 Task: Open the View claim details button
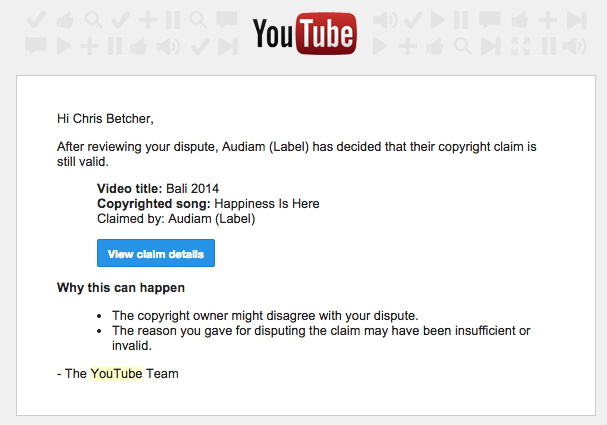(156, 253)
